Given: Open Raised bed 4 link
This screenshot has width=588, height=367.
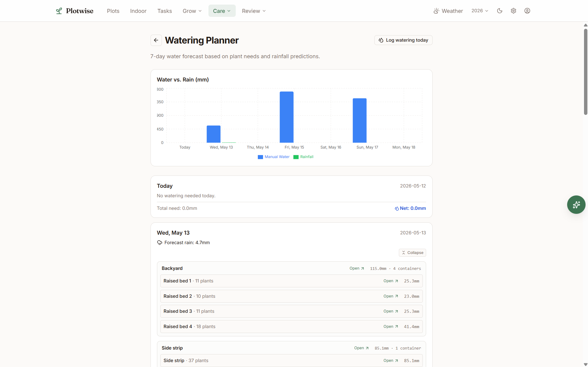Looking at the screenshot, I should [x=391, y=327].
